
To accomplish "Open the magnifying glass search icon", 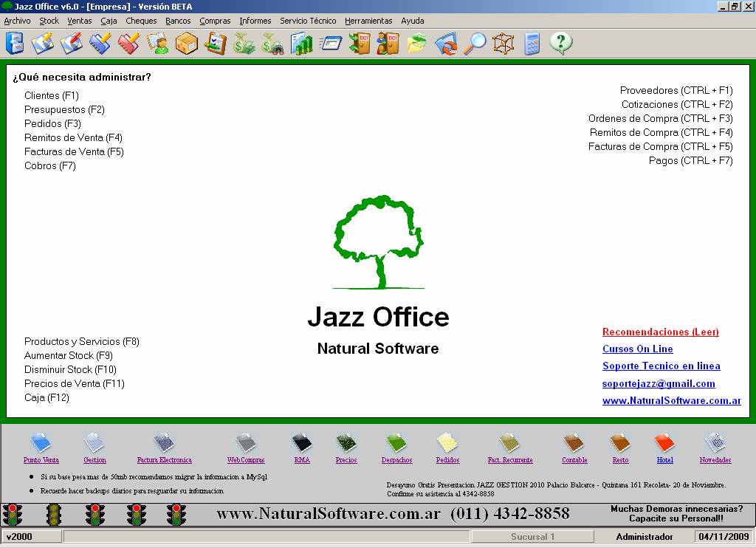I will click(x=475, y=44).
